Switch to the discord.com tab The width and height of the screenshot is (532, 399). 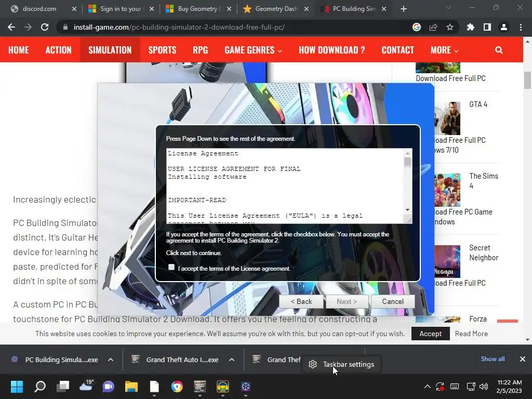(39, 9)
